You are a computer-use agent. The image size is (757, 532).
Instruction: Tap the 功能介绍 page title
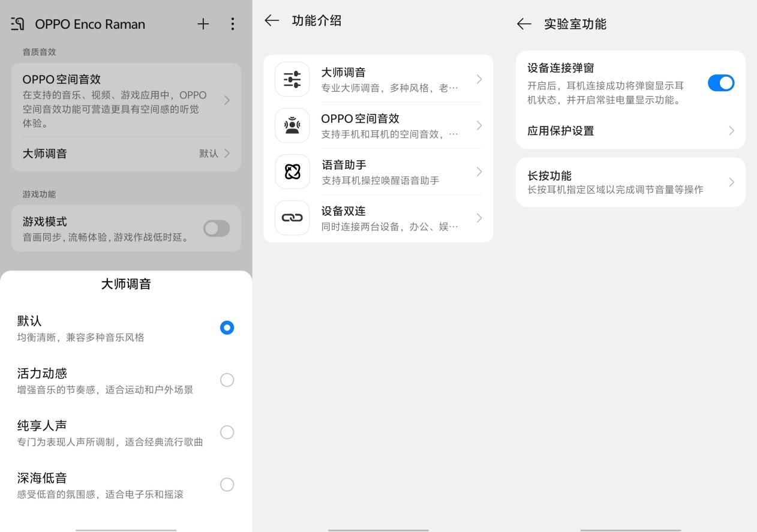[317, 20]
